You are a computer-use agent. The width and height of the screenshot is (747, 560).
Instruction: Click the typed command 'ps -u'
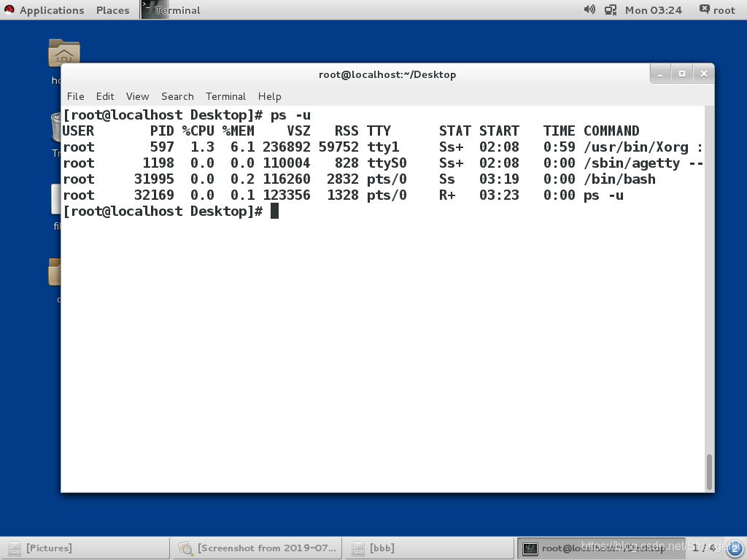tap(290, 115)
